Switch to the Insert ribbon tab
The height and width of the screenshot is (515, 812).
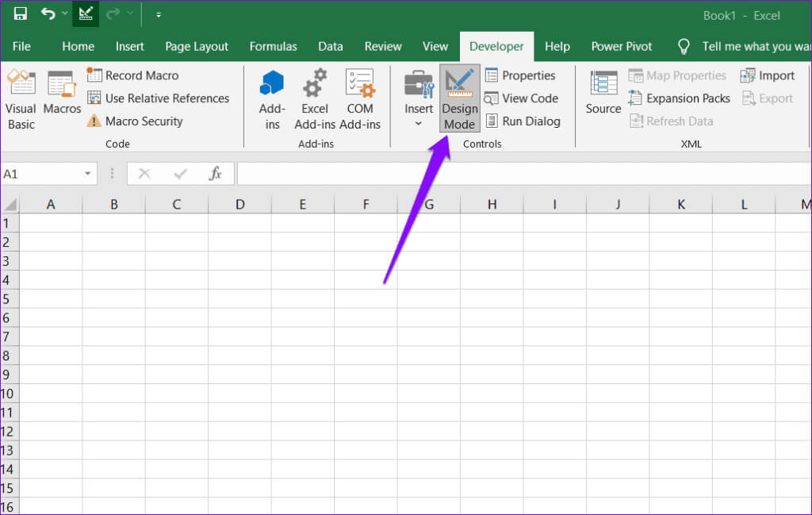click(x=129, y=46)
